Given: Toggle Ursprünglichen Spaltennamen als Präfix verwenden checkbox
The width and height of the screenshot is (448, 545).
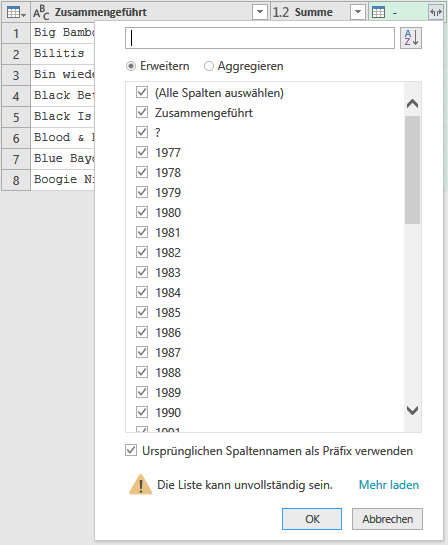Looking at the screenshot, I should [x=131, y=450].
